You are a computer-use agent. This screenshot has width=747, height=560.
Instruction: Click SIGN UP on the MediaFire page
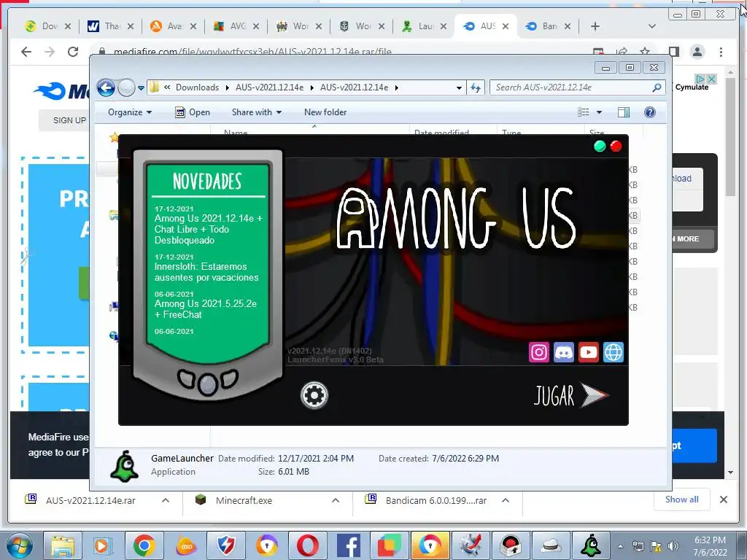[69, 120]
